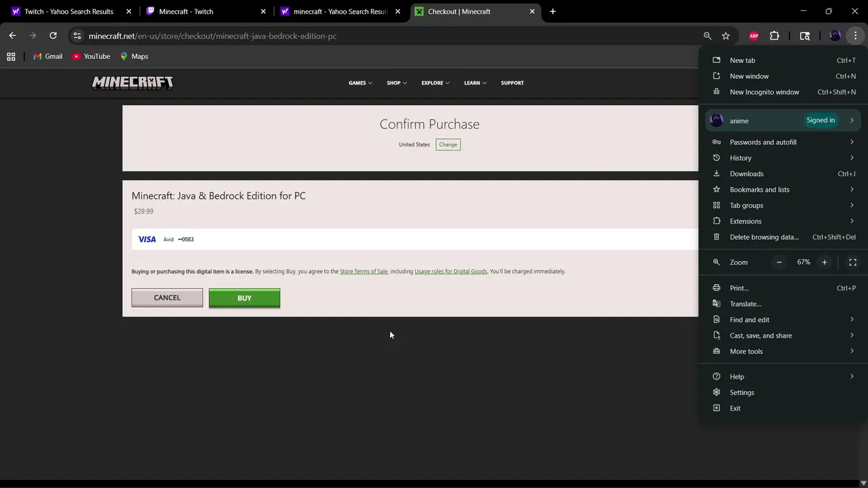Choose New tab from Chrome menu

[x=783, y=60]
